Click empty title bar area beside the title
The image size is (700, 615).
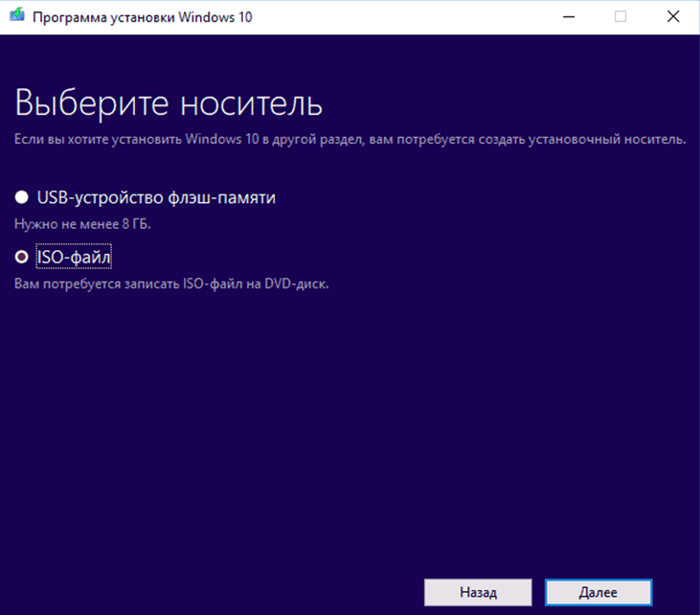402,17
